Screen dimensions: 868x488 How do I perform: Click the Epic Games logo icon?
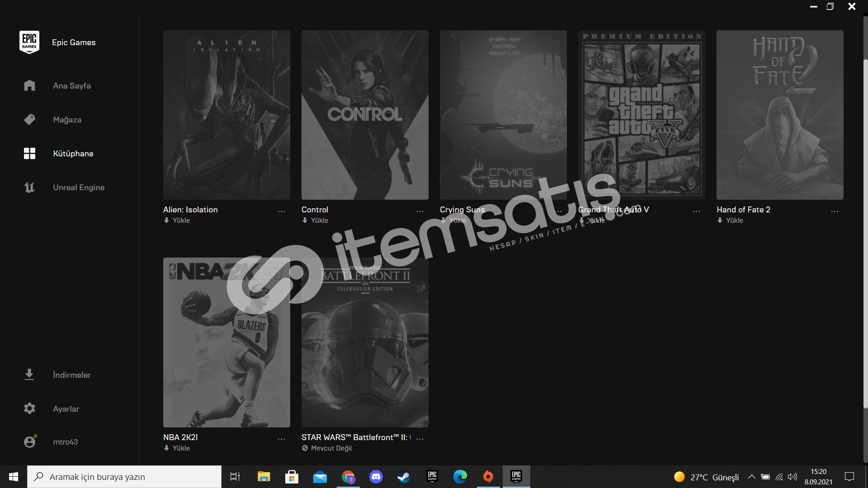coord(29,42)
